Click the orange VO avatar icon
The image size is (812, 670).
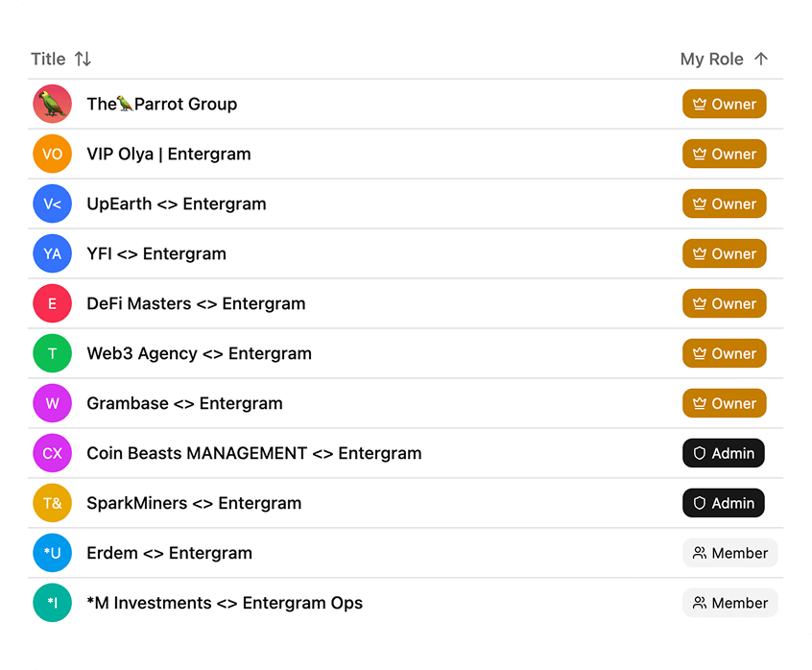[x=52, y=154]
